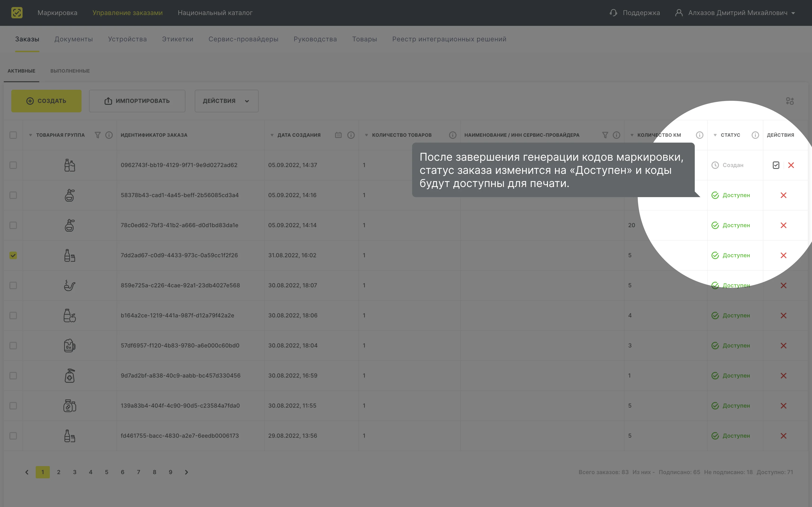The width and height of the screenshot is (812, 507).
Task: Open Маркировка in the top menu
Action: [57, 13]
